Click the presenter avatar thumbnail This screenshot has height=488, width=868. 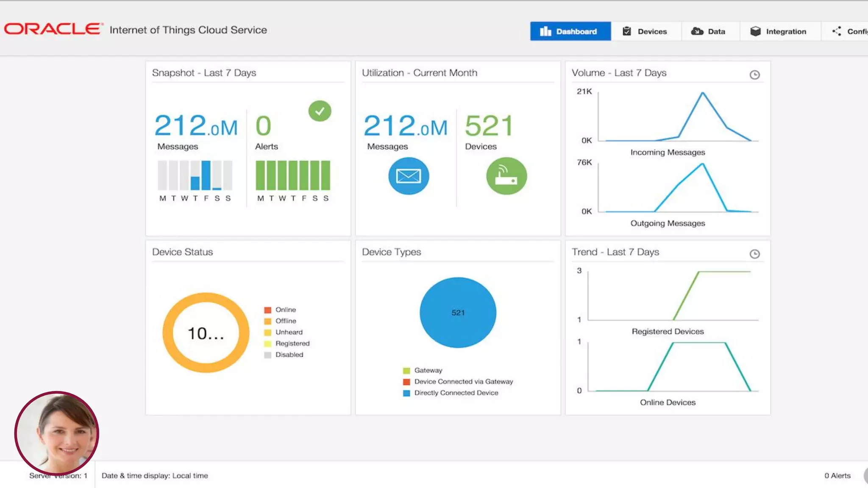(x=57, y=432)
